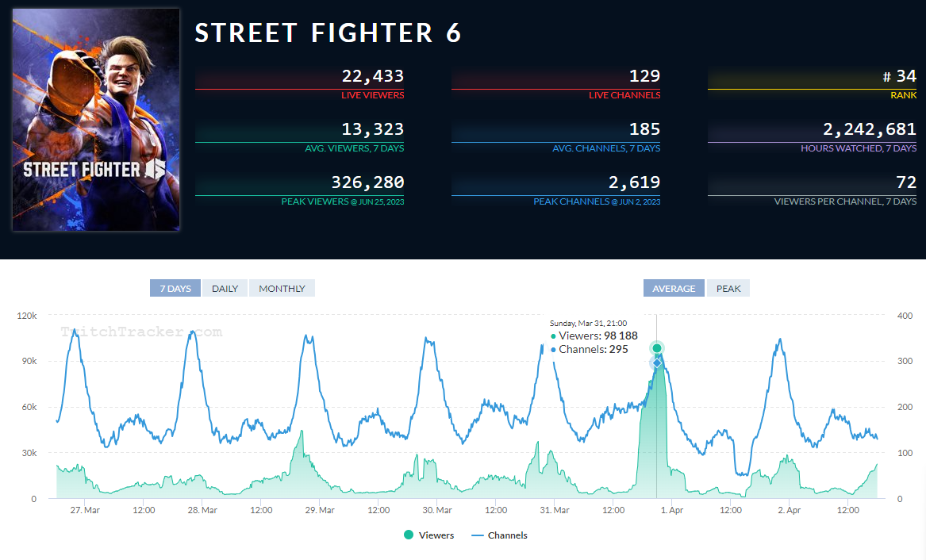Click the LIVE VIEWERS label

(x=373, y=95)
